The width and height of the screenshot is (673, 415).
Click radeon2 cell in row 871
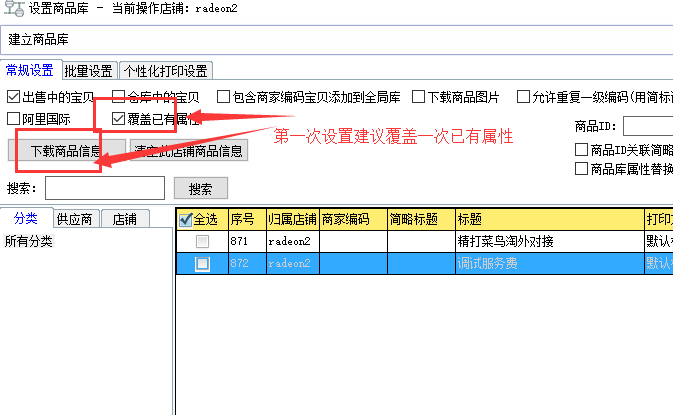(x=293, y=242)
